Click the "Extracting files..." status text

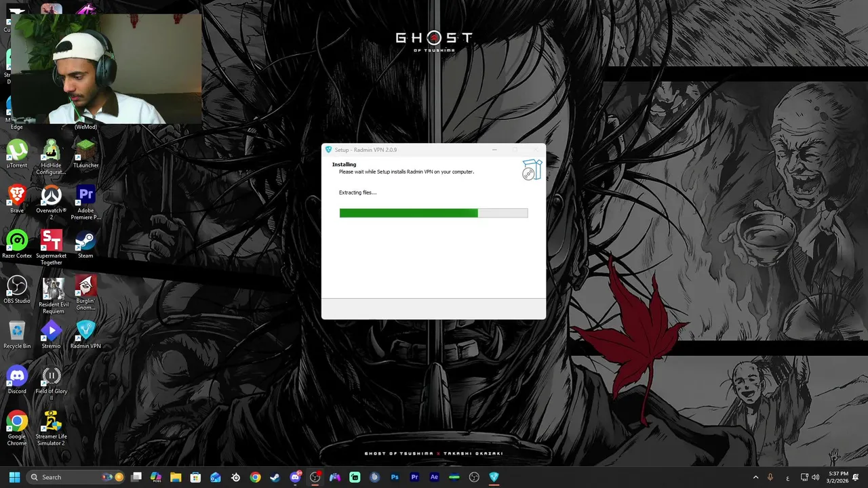pyautogui.click(x=357, y=192)
